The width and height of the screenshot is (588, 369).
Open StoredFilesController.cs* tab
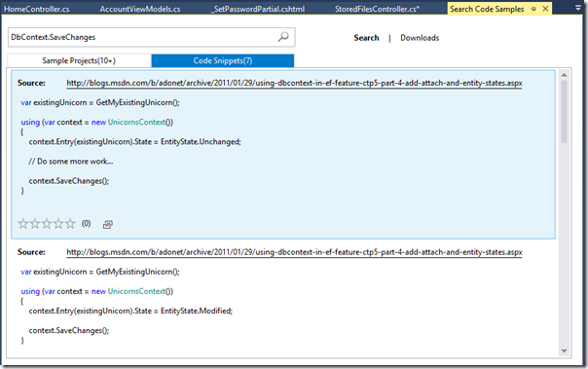point(377,9)
